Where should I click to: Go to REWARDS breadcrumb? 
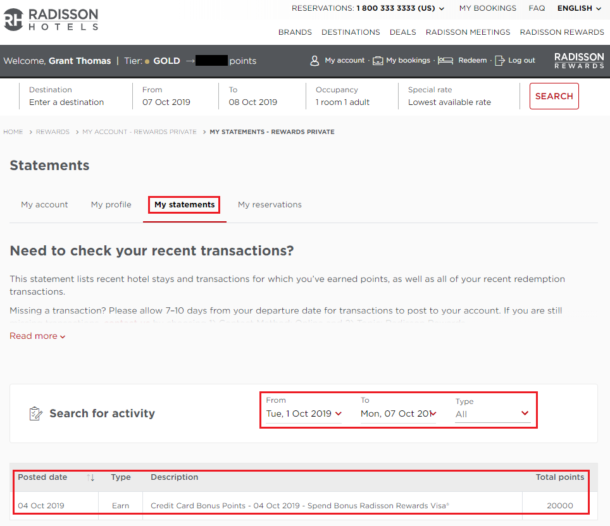point(53,132)
